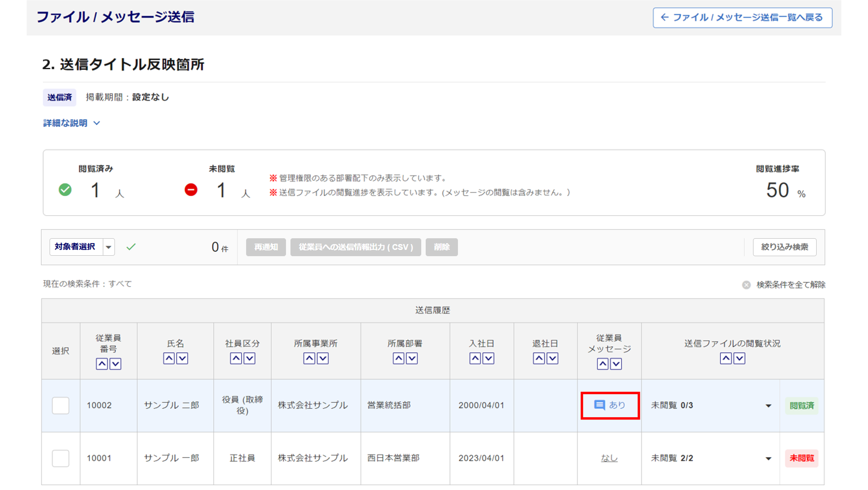Sort 入社日 column ascending arrow
The image size is (868, 490).
click(475, 358)
